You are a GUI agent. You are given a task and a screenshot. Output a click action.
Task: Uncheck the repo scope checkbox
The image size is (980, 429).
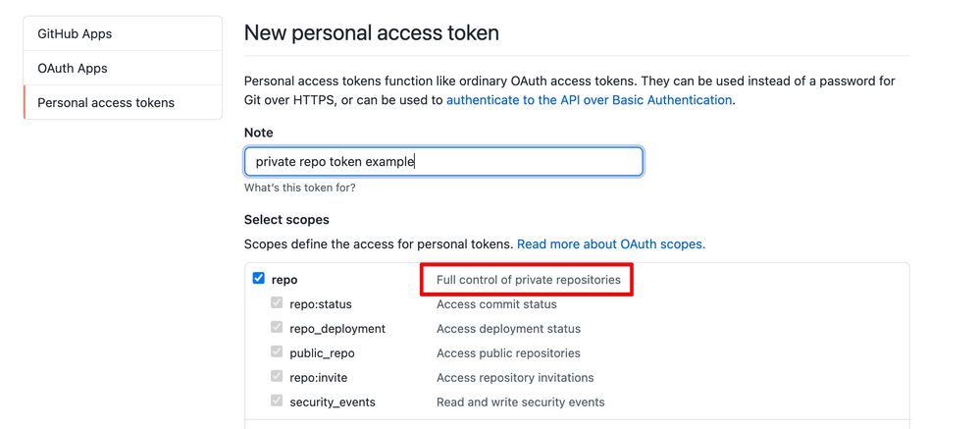tap(259, 279)
